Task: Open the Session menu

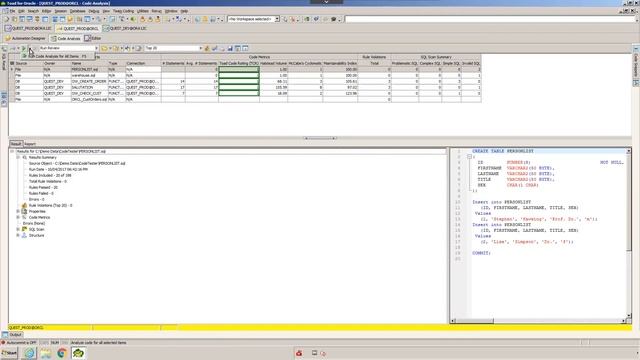Action: 60,11
